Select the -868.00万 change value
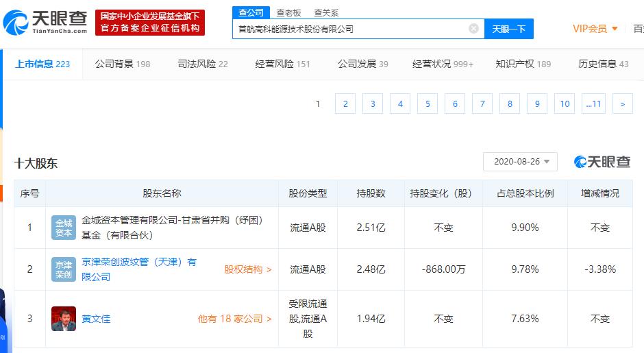The image size is (644, 353). 443,269
